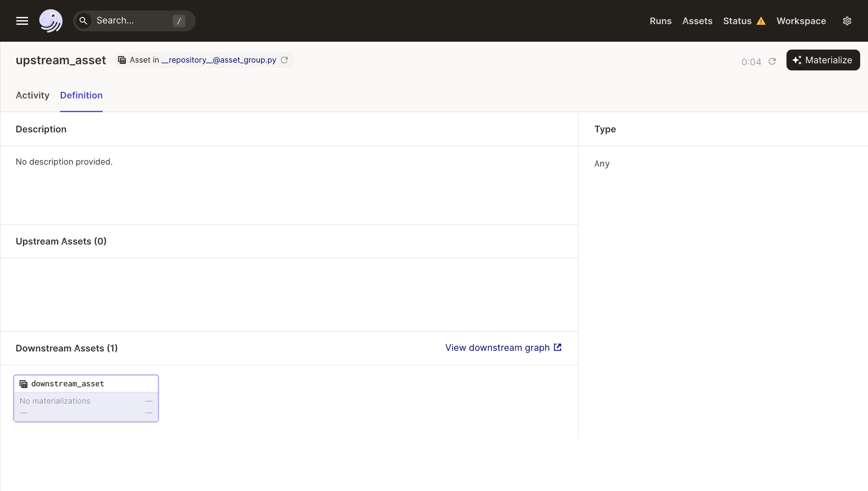The height and width of the screenshot is (491, 868).
Task: Click the View downstream graph external link icon
Action: point(557,348)
